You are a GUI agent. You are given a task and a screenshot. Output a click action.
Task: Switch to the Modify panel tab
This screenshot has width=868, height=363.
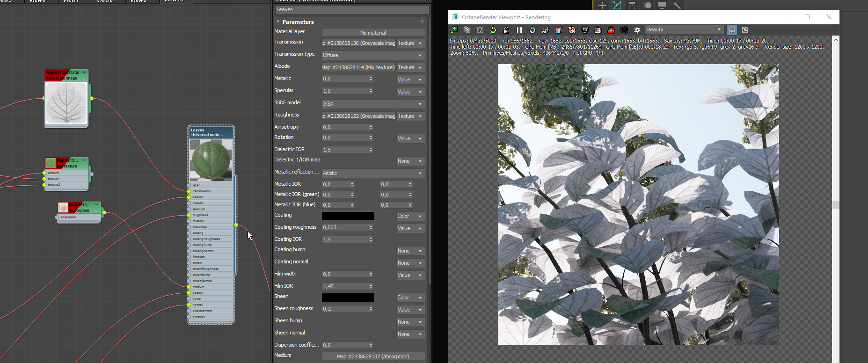(x=617, y=5)
